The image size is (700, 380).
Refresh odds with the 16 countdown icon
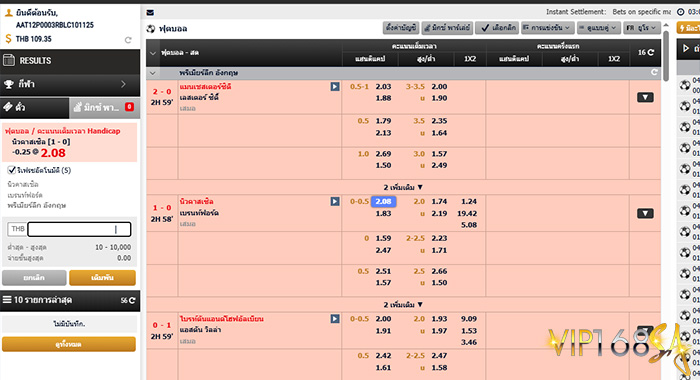[x=646, y=52]
